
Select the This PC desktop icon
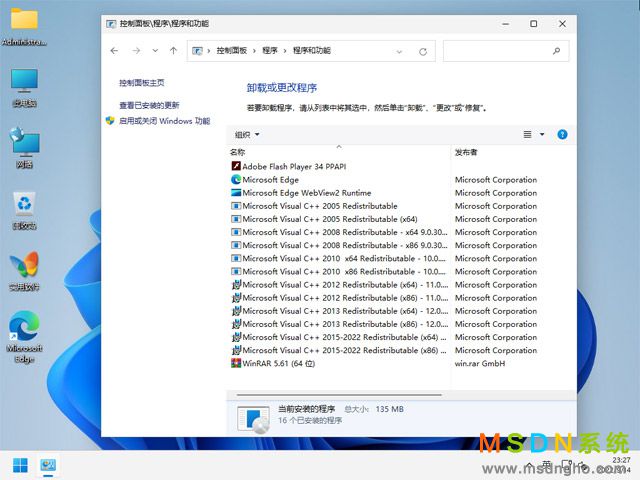coord(24,88)
